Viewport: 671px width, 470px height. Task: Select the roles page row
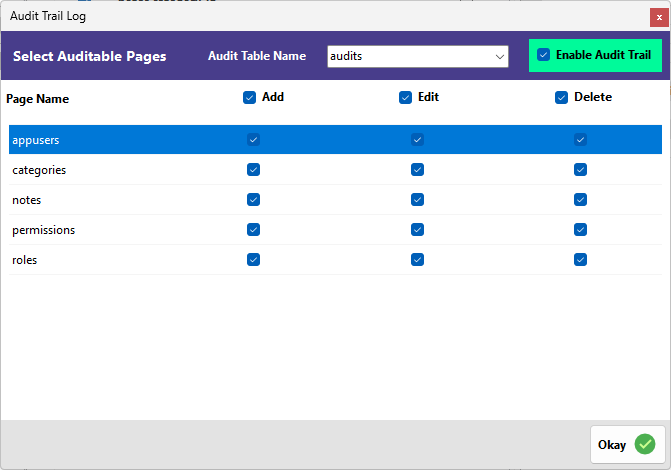coord(25,260)
